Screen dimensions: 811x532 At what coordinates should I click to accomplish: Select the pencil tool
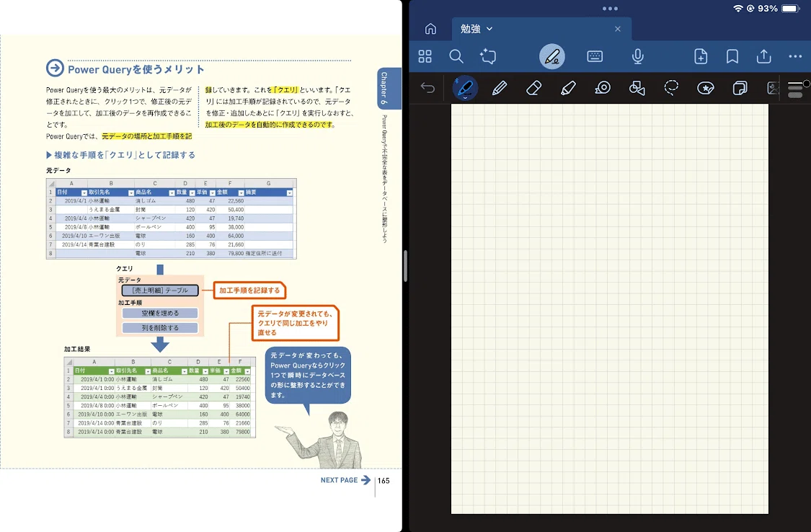tap(499, 88)
